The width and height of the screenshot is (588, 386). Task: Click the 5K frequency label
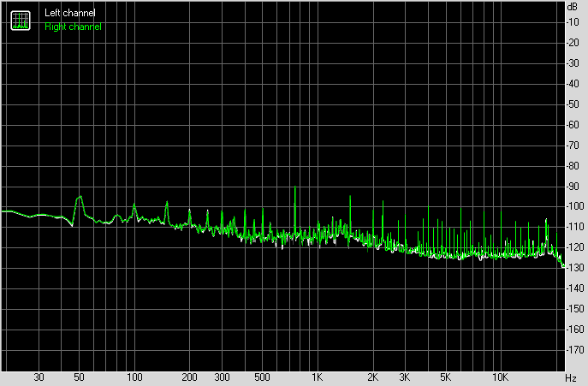click(446, 377)
